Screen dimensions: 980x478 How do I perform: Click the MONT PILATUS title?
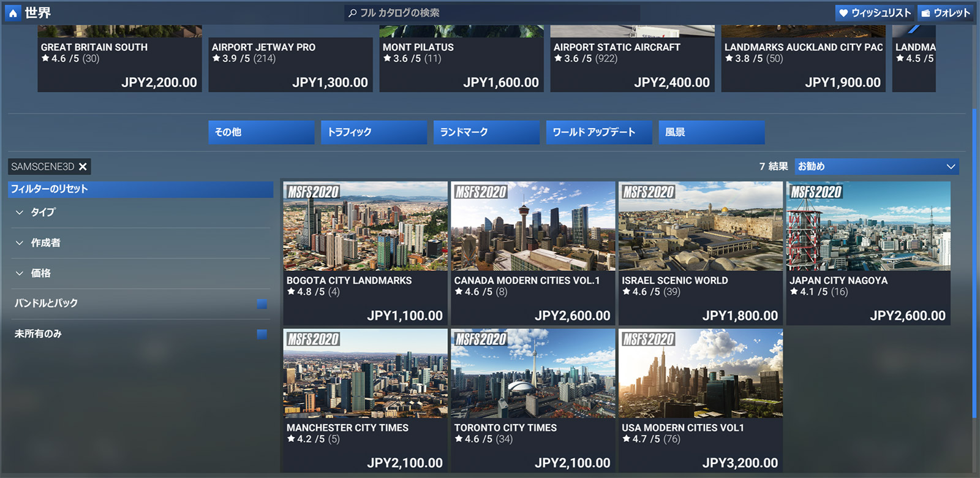tap(418, 47)
